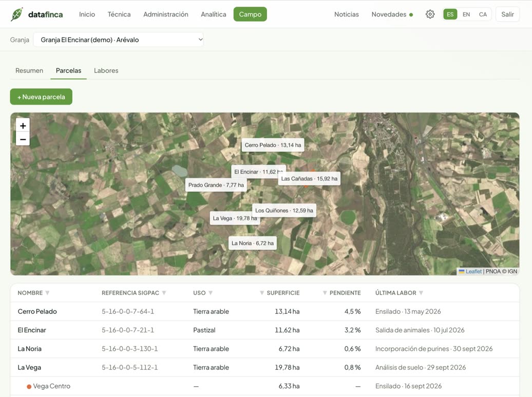Screen dimensions: 532x397
Task: Open the Noticias link
Action: [347, 14]
